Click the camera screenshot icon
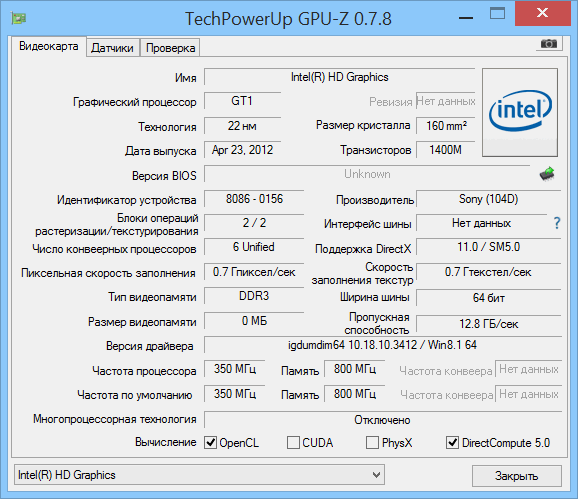Image resolution: width=578 pixels, height=499 pixels. pyautogui.click(x=549, y=44)
